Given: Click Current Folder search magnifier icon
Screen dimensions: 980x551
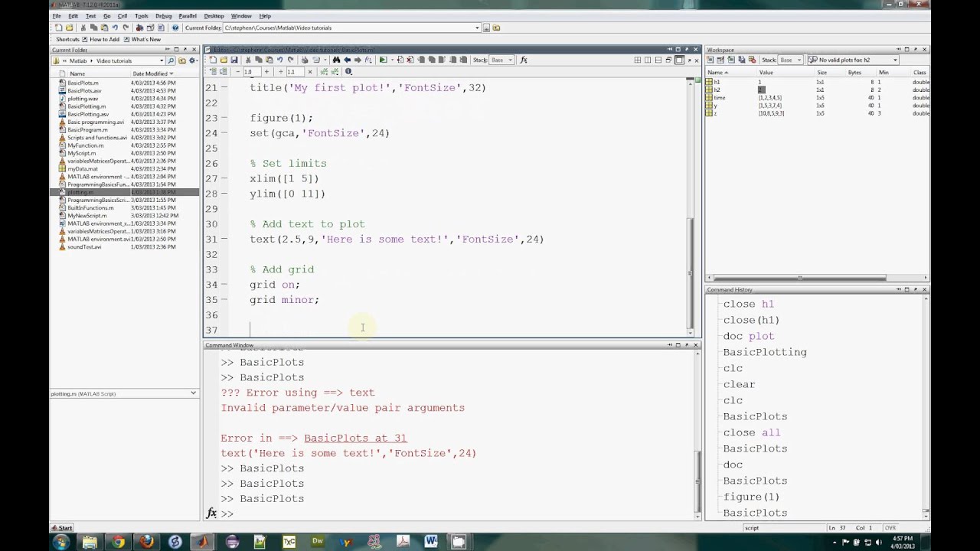Looking at the screenshot, I should click(171, 60).
